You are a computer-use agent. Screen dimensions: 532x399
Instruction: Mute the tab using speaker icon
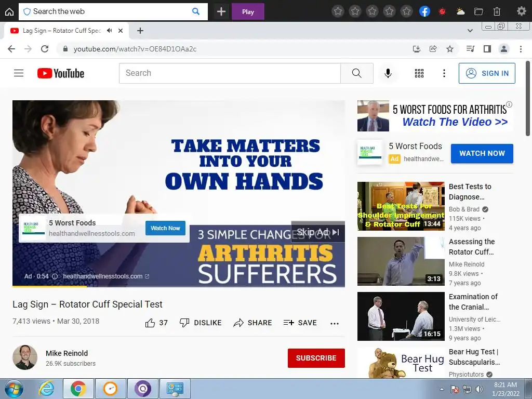pos(109,31)
